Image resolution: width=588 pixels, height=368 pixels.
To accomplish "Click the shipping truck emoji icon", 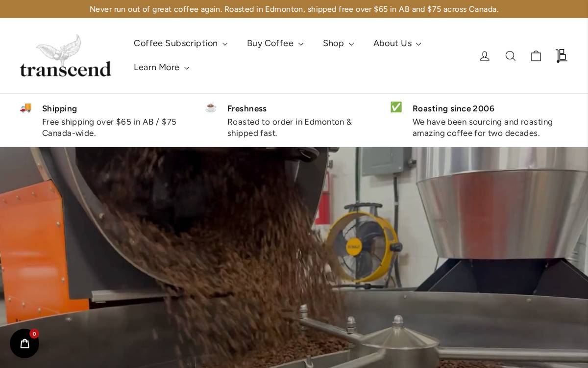I will (25, 107).
